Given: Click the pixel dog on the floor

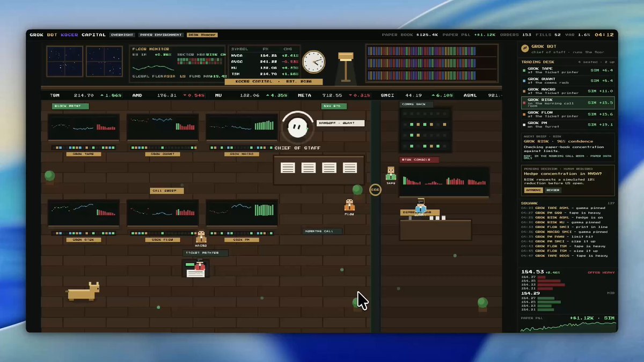Looking at the screenshot, I should (x=83, y=291).
